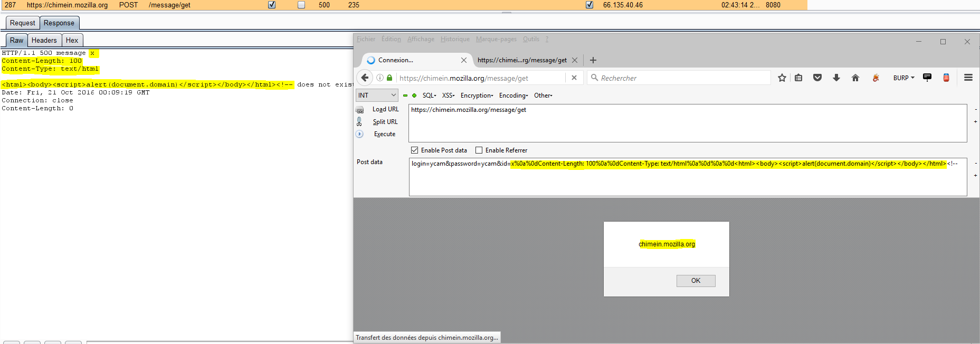Click in HackBar URL text area
Screen dimensions: 980x344
[x=688, y=123]
